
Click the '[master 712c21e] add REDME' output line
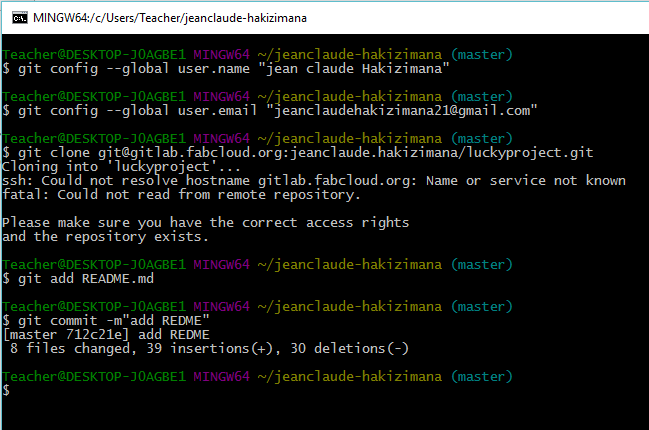106,335
